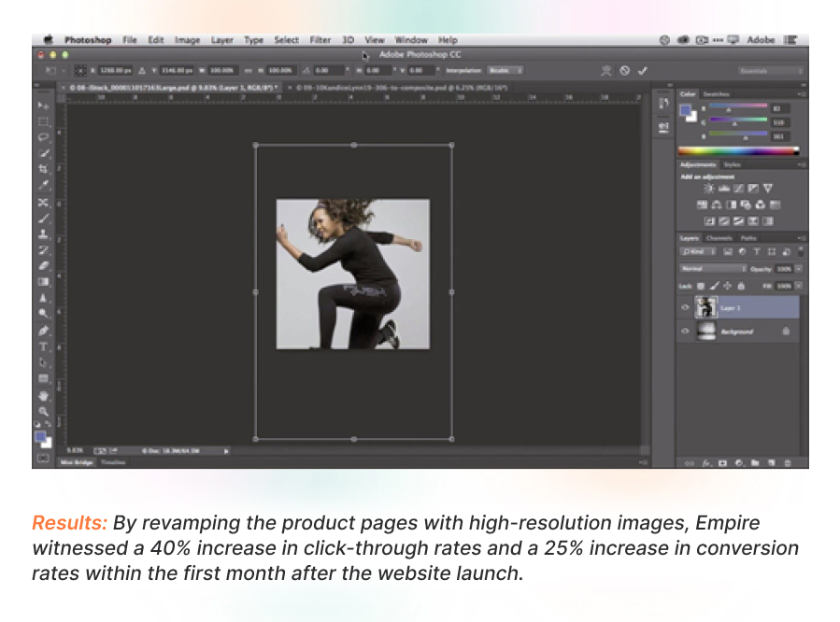The image size is (840, 622).
Task: Open the Filter menu
Action: [320, 39]
